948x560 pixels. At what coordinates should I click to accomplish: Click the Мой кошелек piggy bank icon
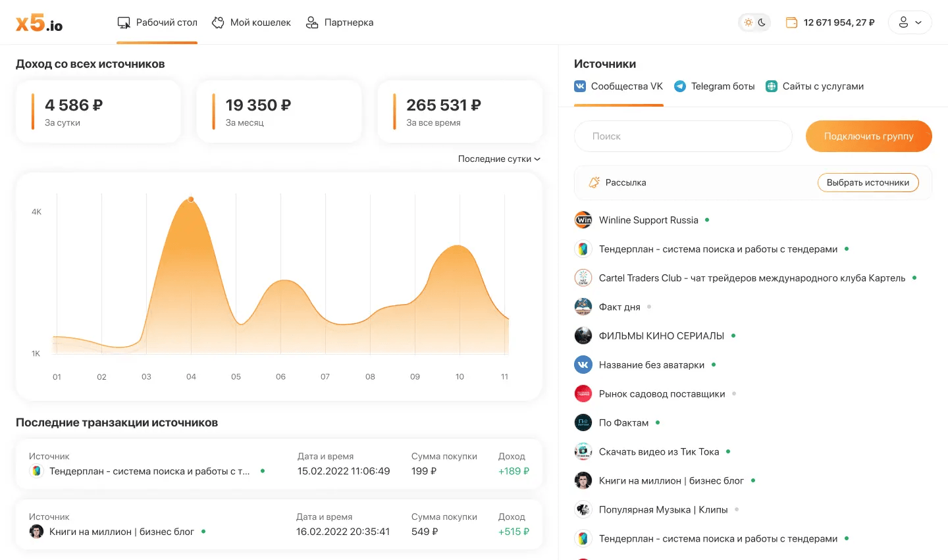[217, 22]
